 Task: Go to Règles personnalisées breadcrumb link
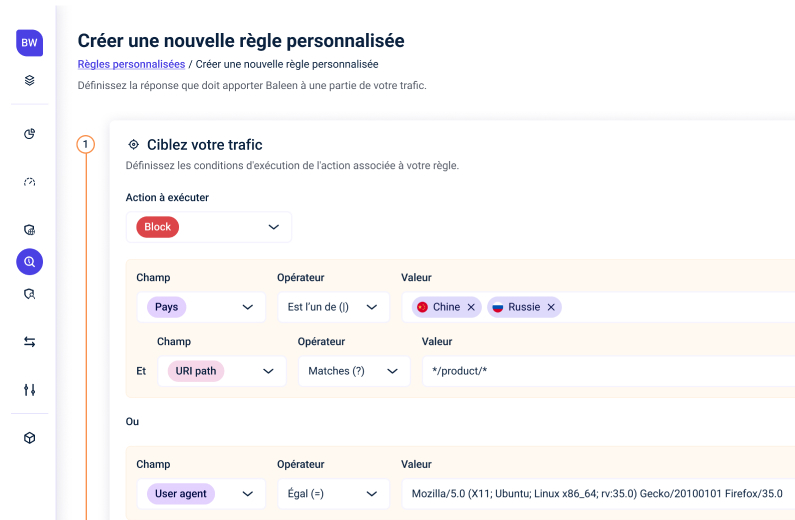pyautogui.click(x=131, y=64)
